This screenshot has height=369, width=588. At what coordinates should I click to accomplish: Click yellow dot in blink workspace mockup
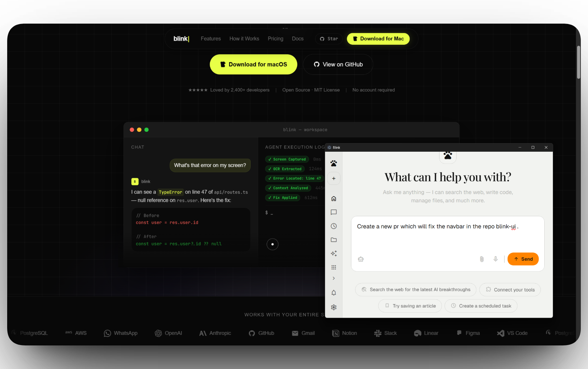(x=139, y=129)
